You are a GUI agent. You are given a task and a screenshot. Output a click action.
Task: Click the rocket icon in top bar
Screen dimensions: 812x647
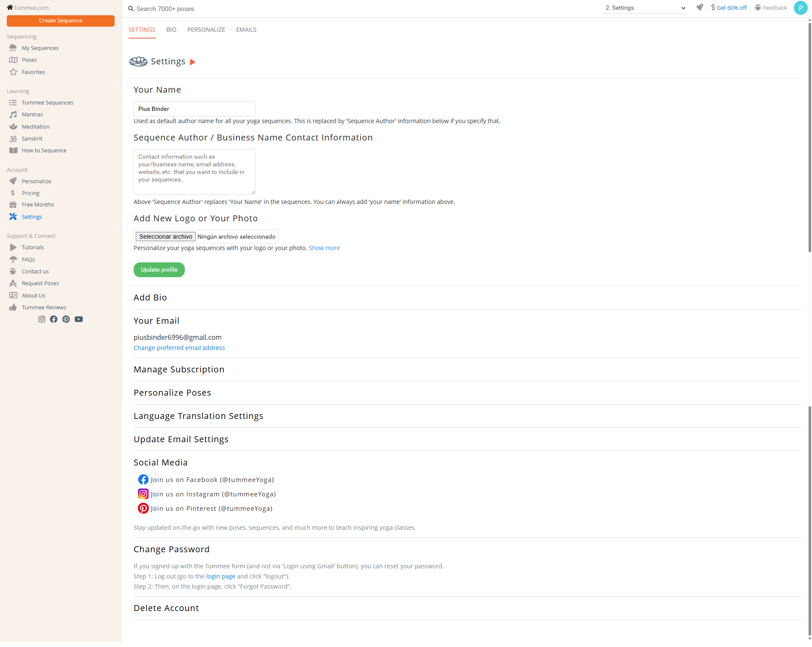click(x=700, y=8)
